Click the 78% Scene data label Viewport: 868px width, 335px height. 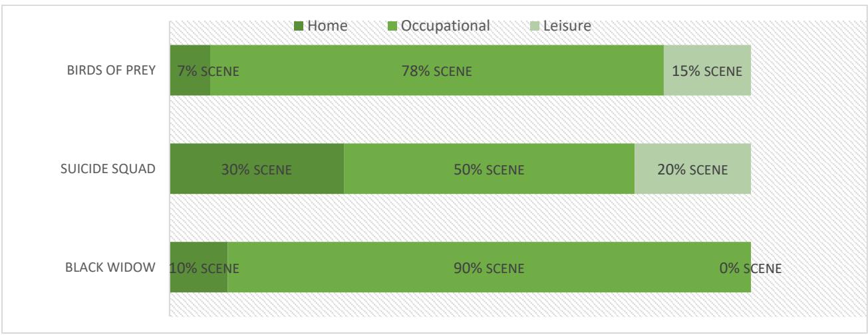pos(436,71)
